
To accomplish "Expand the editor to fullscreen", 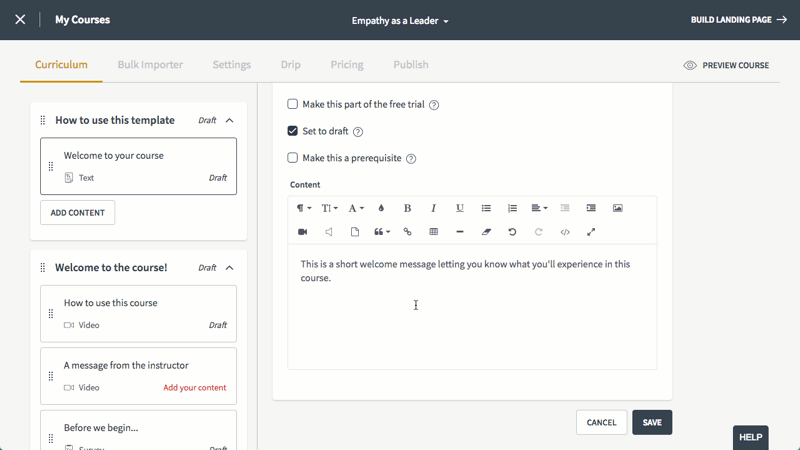I will pyautogui.click(x=591, y=232).
